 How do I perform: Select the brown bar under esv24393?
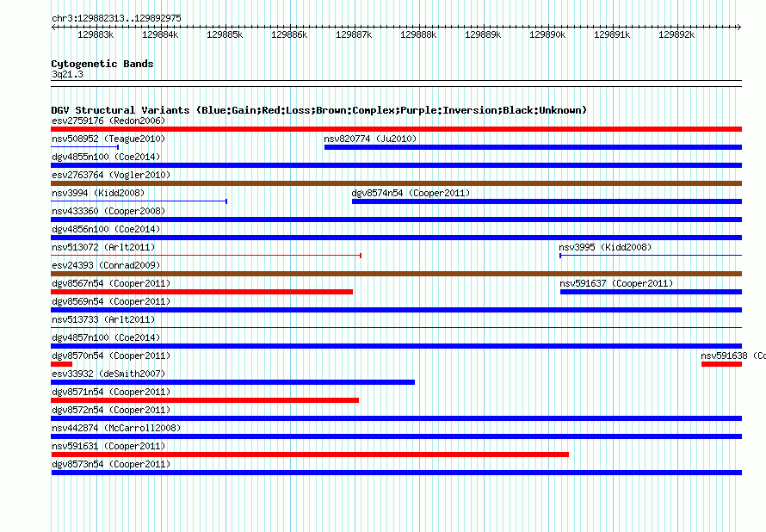click(396, 274)
